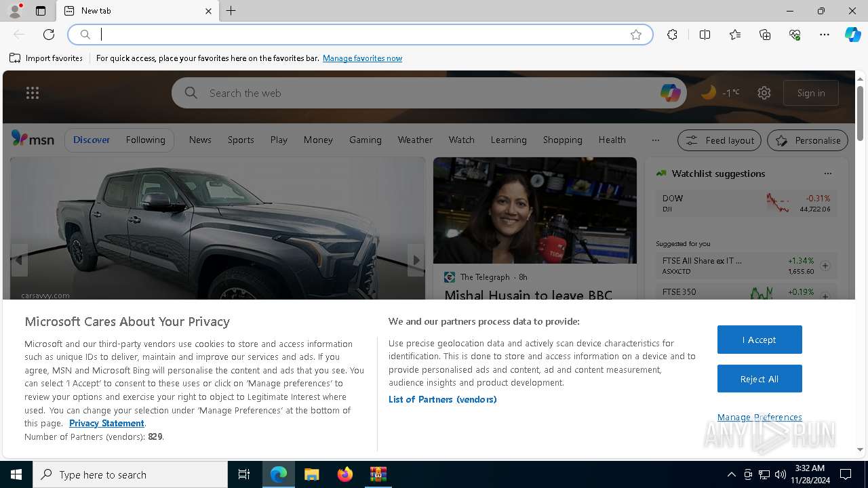The image size is (868, 488).
Task: Open the Copilot sidebar icon
Action: point(852,35)
